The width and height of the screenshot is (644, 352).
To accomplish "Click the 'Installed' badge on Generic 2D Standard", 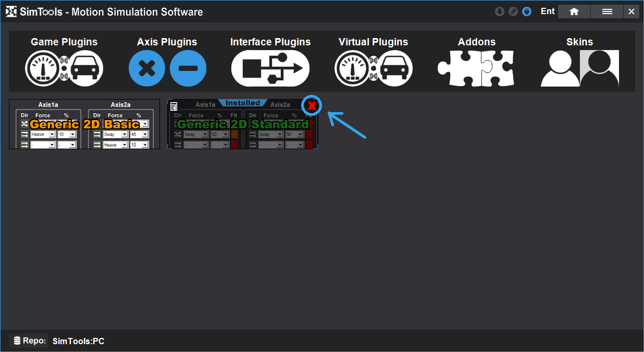I will 243,103.
